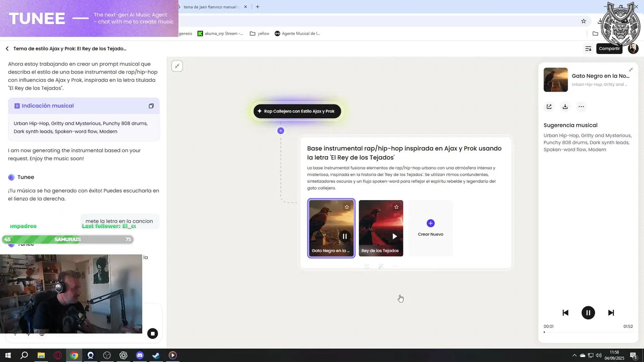Favorite the Gato Negro en la track

347,207
